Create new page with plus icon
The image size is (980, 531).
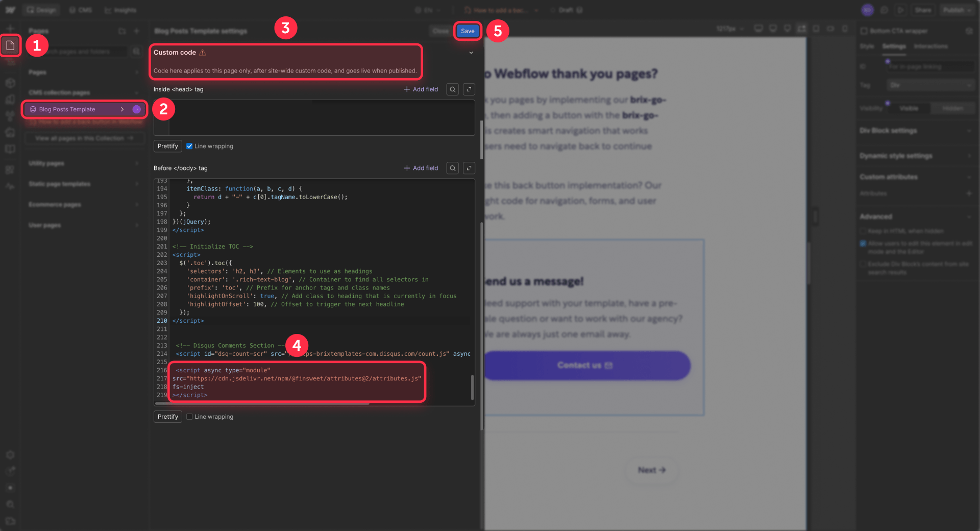pos(137,31)
